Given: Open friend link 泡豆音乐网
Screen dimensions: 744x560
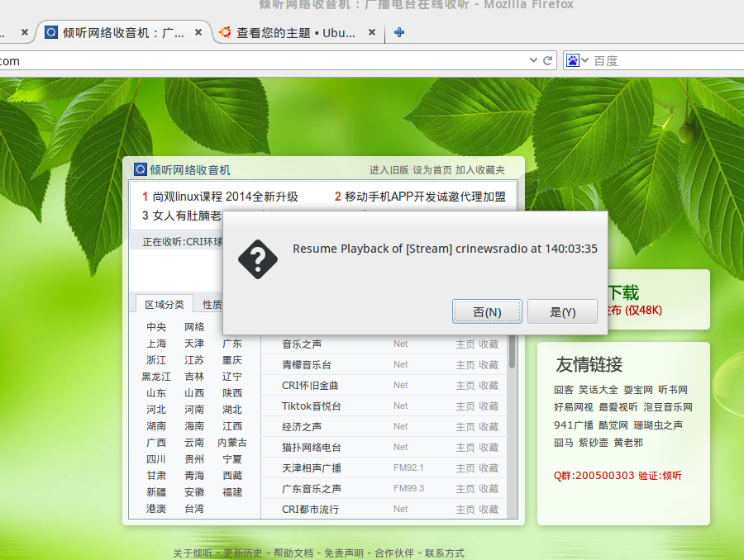Looking at the screenshot, I should tap(668, 407).
